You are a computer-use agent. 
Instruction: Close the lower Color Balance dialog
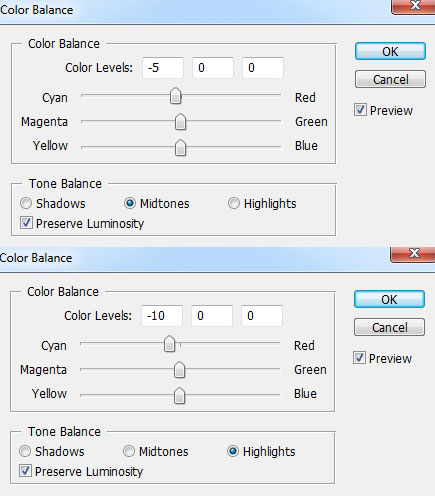pos(413,254)
